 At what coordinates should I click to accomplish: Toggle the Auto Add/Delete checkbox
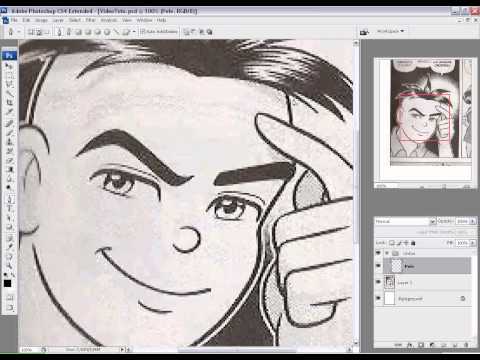[x=143, y=32]
